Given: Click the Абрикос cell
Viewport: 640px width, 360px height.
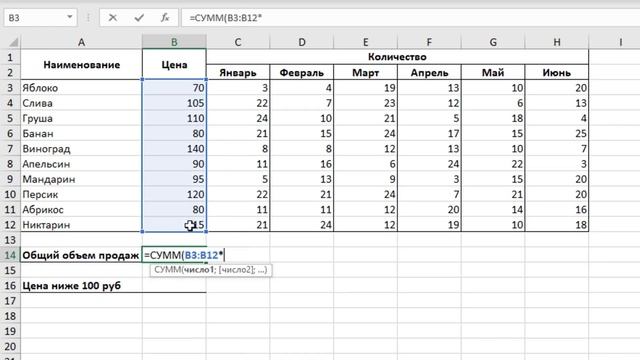Looking at the screenshot, I should [81, 209].
